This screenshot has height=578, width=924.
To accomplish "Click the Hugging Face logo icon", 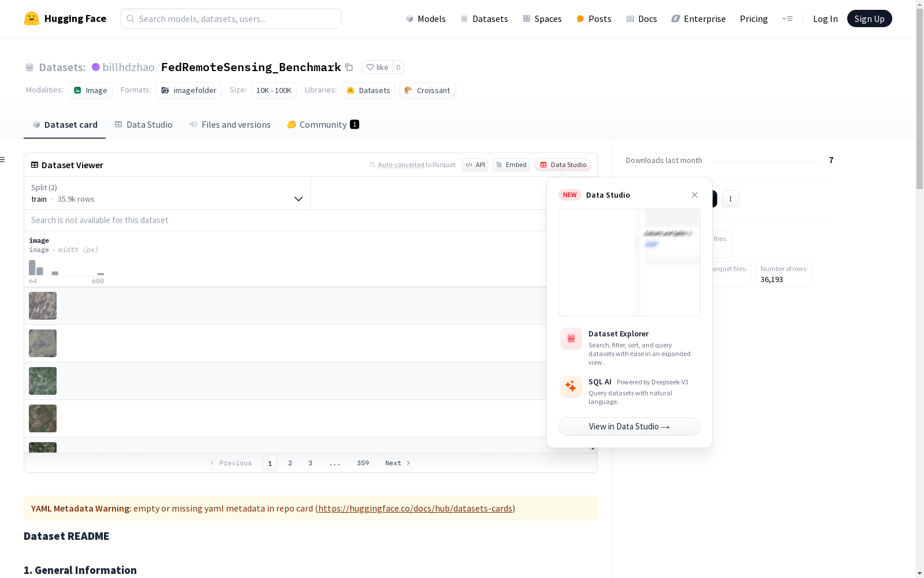I will (32, 18).
